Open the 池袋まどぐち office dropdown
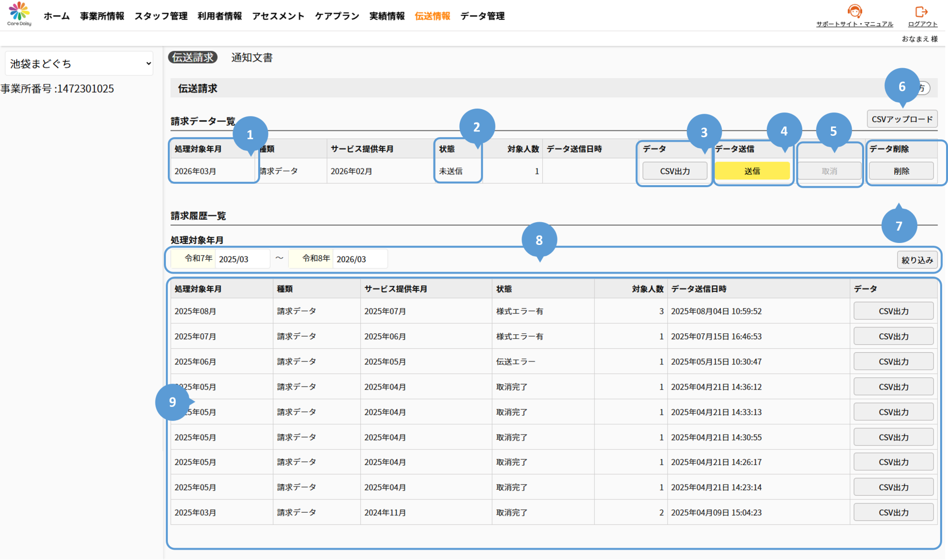Screen dimensions: 948x560 point(79,64)
